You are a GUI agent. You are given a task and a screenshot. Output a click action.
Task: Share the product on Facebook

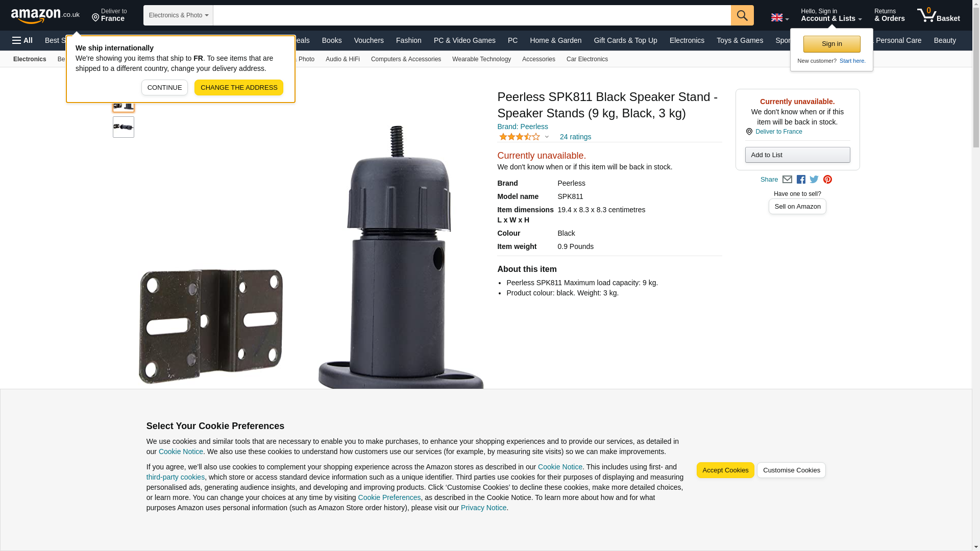801,180
